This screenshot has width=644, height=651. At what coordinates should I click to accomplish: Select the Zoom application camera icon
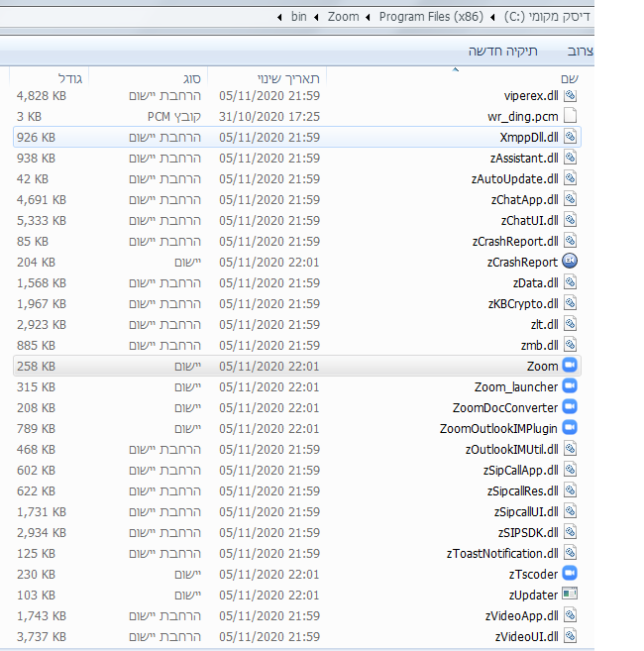570,366
